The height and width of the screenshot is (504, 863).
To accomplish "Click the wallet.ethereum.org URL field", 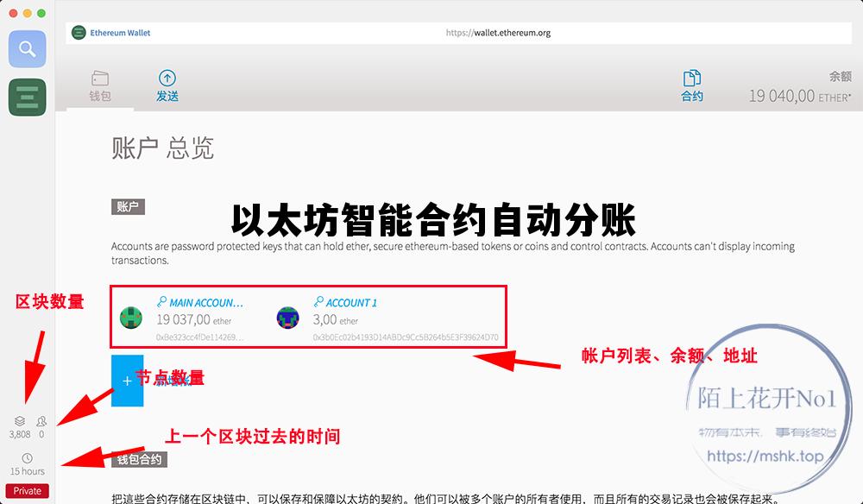I will [498, 33].
